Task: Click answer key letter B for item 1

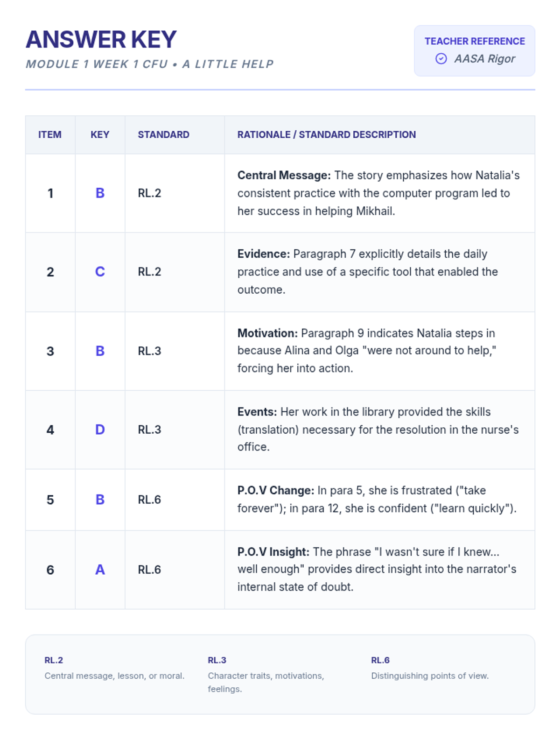Action: (x=100, y=193)
